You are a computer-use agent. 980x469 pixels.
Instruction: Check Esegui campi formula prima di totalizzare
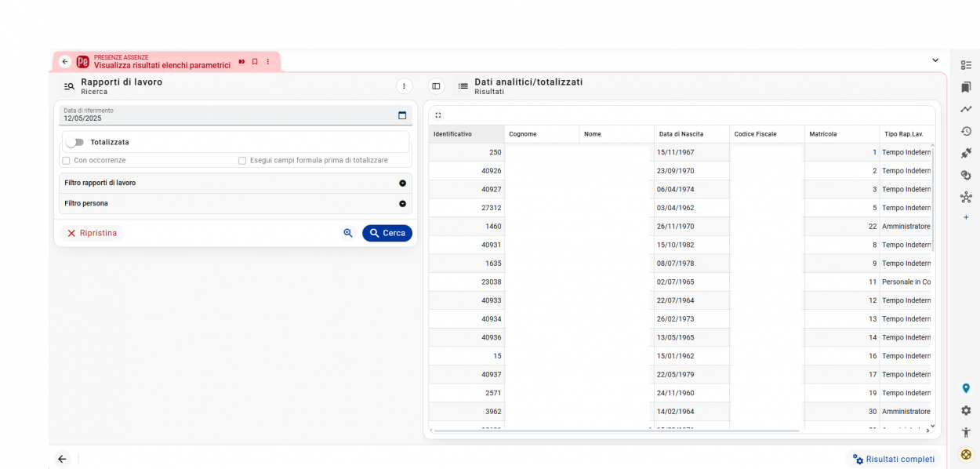coord(242,160)
